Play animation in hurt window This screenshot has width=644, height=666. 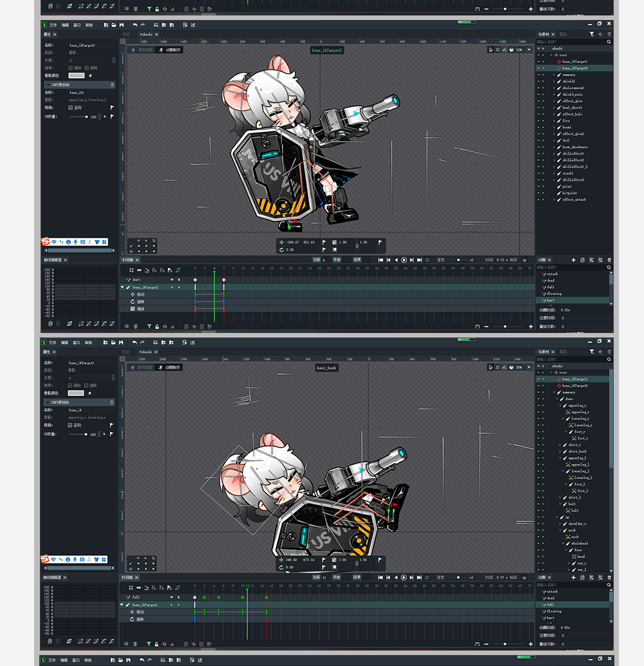pyautogui.click(x=404, y=260)
